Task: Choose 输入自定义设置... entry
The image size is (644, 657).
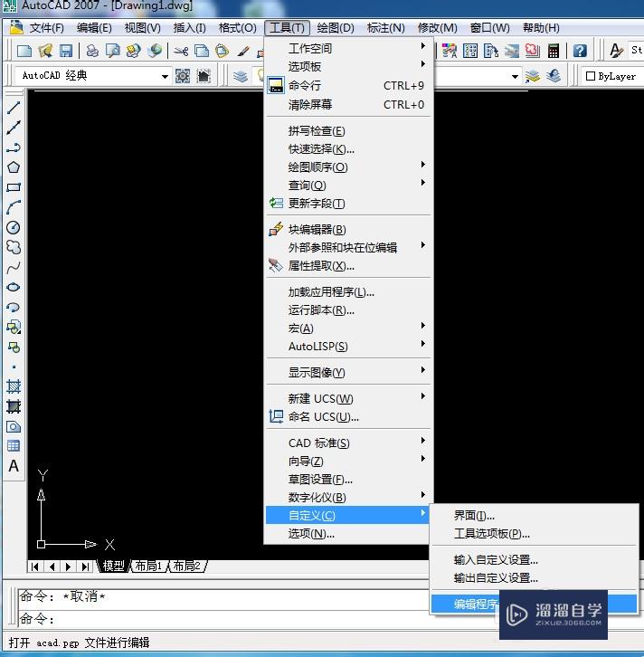Action: click(535, 559)
